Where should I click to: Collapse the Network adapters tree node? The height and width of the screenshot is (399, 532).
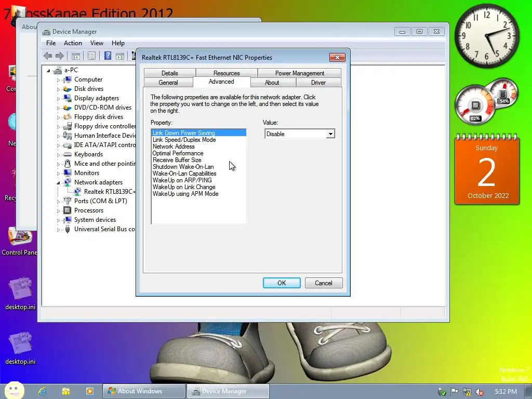[58, 183]
